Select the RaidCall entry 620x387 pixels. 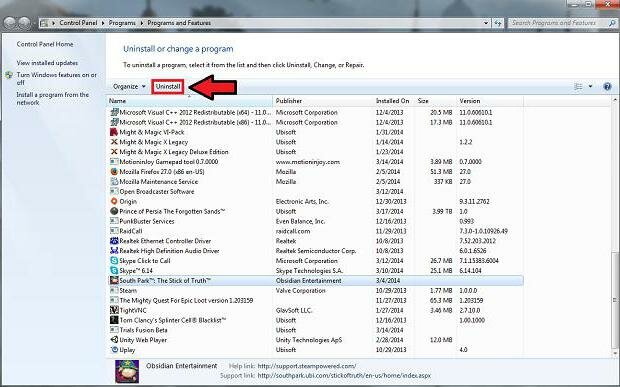click(316, 231)
